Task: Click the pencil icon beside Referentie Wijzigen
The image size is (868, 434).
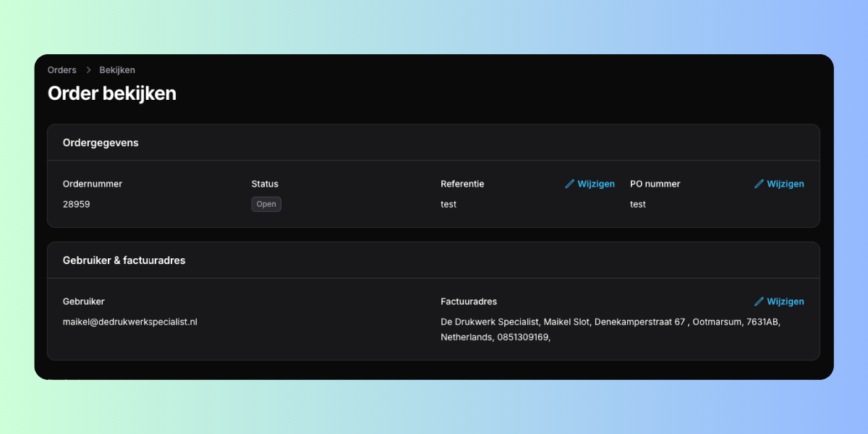Action: (569, 184)
